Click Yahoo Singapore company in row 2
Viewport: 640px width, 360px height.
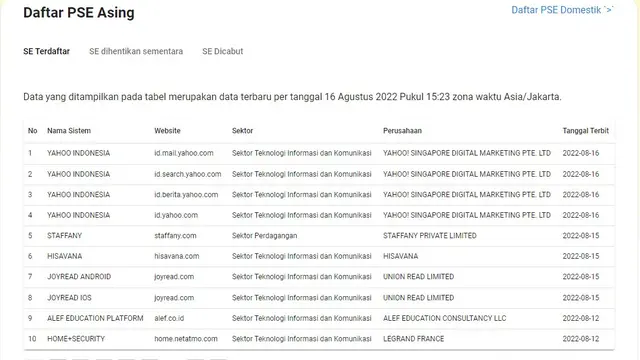[x=467, y=174]
